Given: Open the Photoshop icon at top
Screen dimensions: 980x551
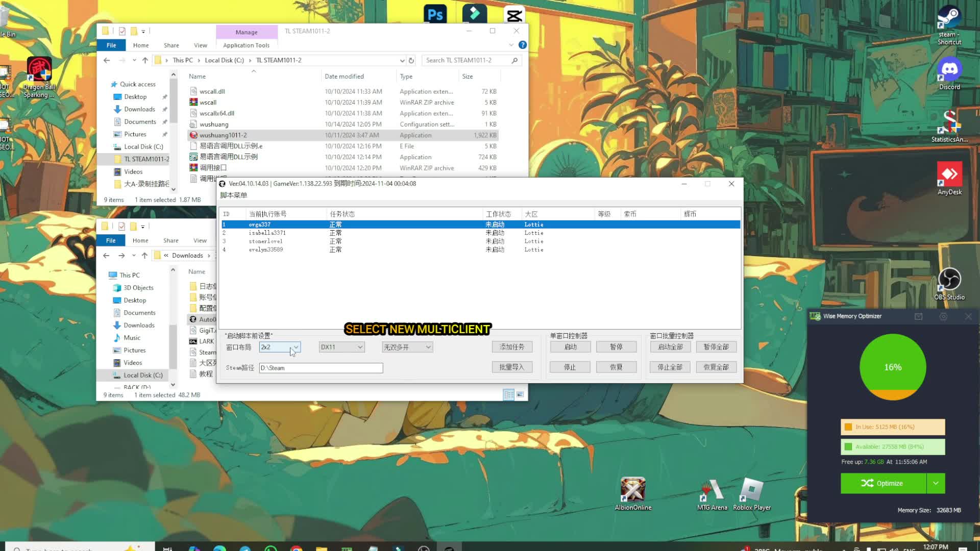Looking at the screenshot, I should 435,14.
